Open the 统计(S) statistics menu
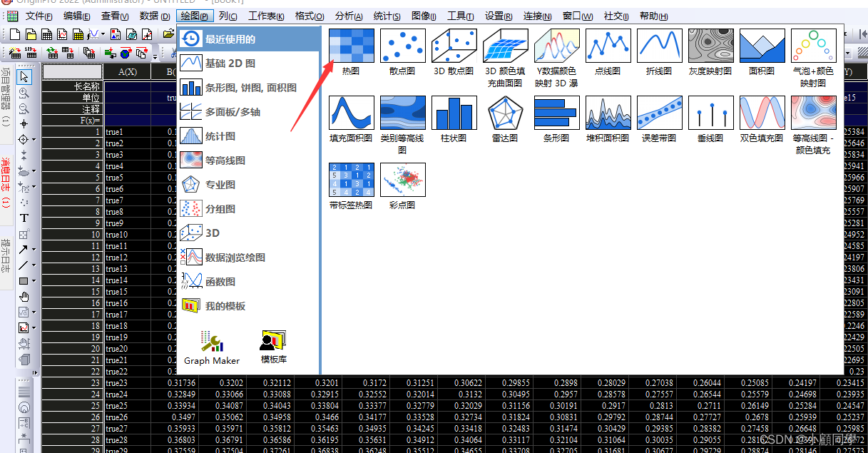The image size is (868, 453). 387,16
